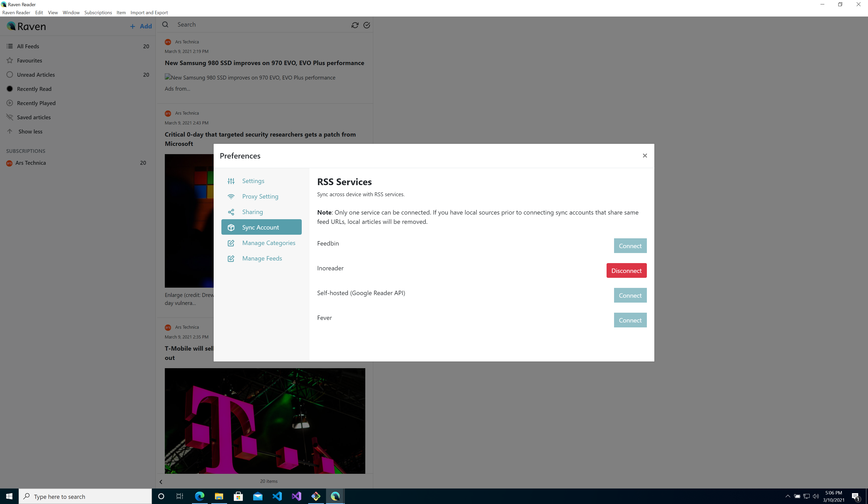The width and height of the screenshot is (868, 504).
Task: Open the Sharing preferences pane
Action: pos(252,212)
